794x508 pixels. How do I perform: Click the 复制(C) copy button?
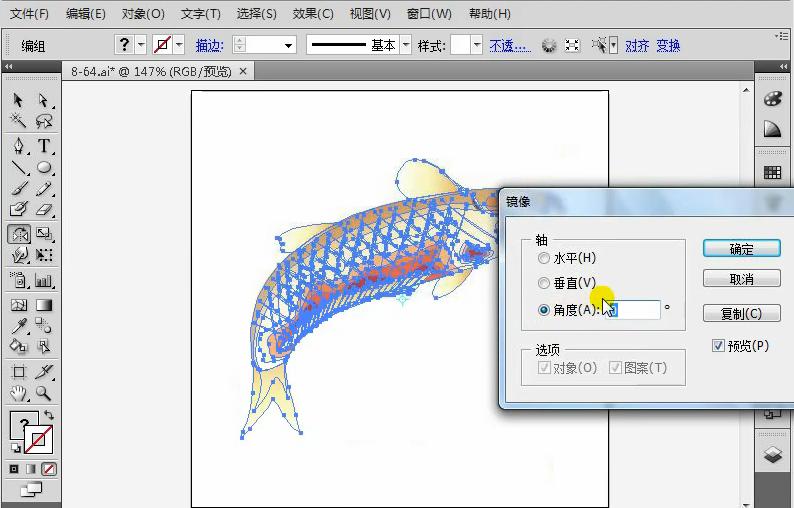point(742,314)
